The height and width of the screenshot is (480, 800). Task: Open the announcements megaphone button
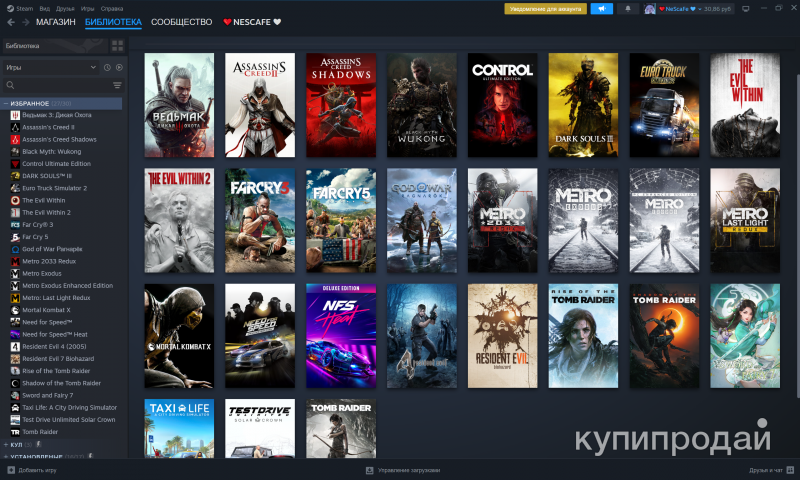pos(602,9)
